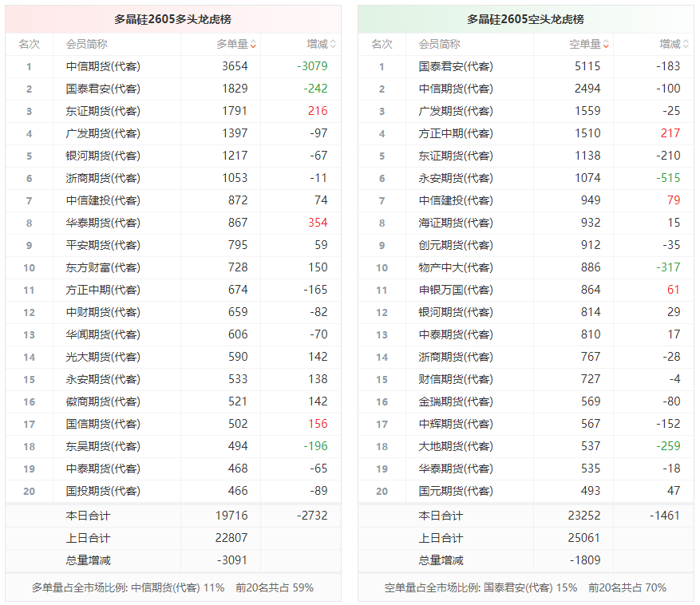This screenshot has height=605, width=700.
Task: Select 方正中期(代客) in short table
Action: click(456, 133)
